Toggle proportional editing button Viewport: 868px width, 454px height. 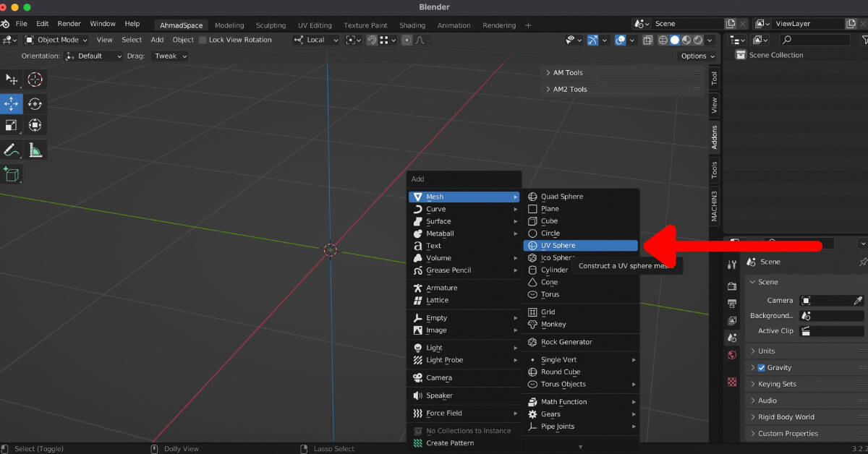point(407,40)
